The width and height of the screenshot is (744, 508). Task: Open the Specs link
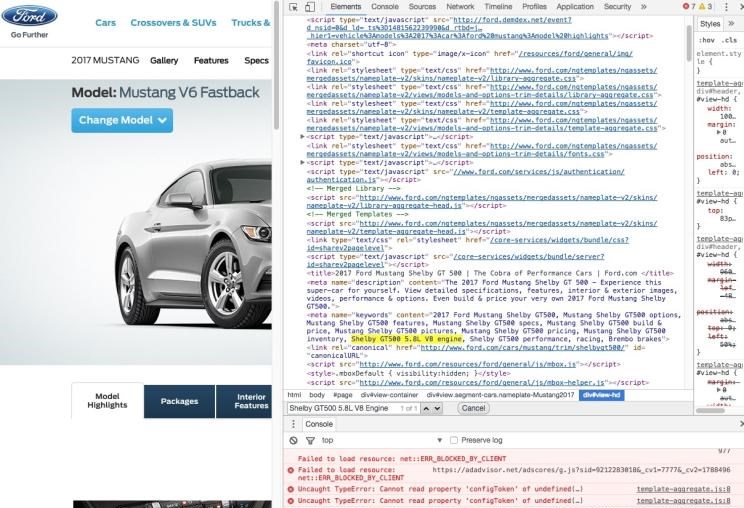coord(256,61)
